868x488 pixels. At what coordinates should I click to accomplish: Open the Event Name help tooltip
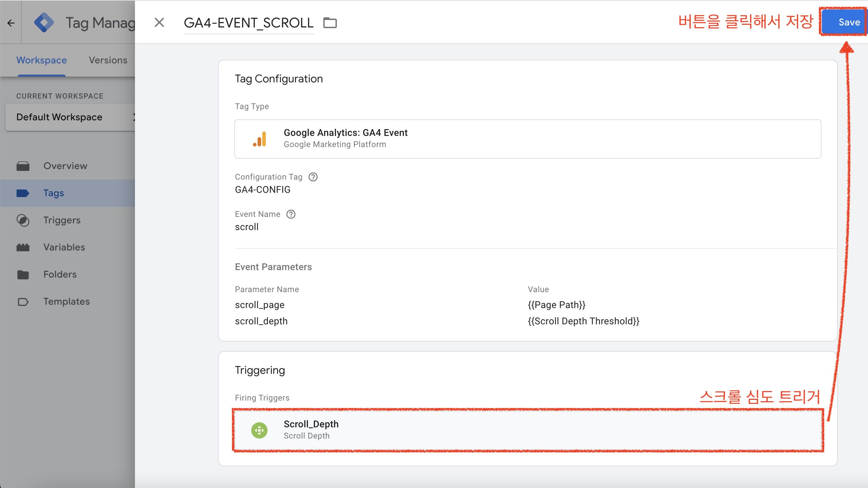[291, 214]
